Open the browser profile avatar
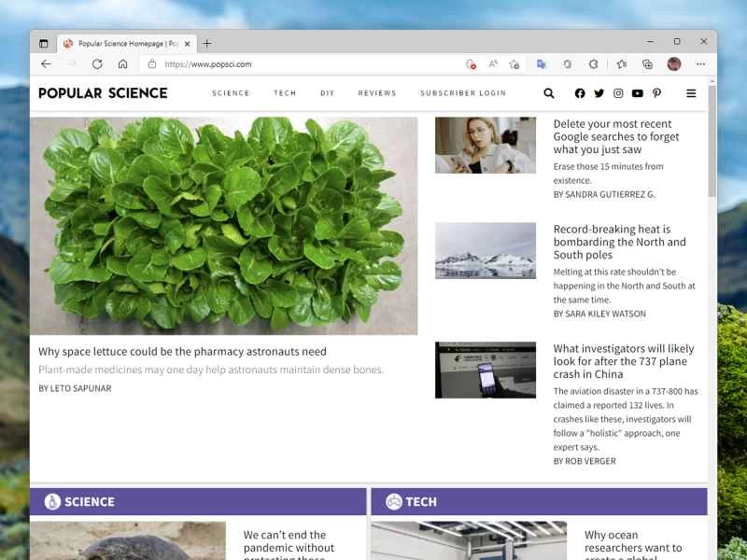 [x=674, y=65]
